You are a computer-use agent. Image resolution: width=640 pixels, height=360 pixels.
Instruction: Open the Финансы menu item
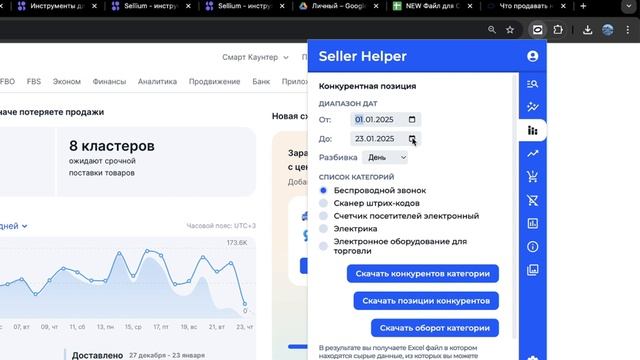pos(109,81)
